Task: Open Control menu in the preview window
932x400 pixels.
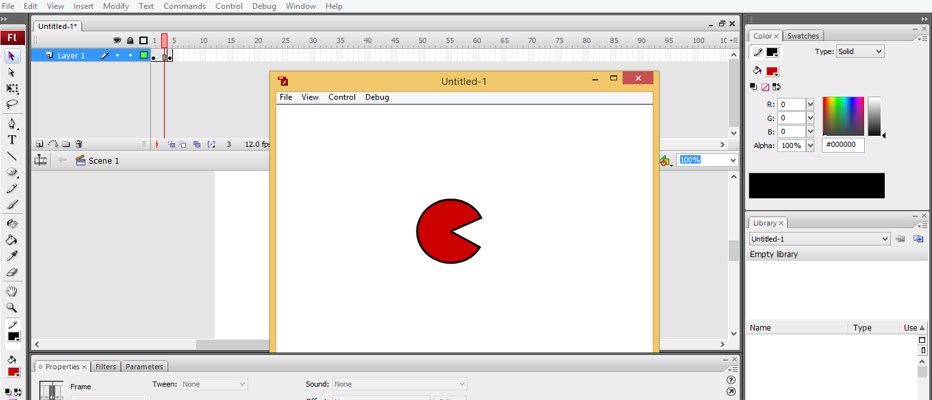Action: click(x=342, y=97)
